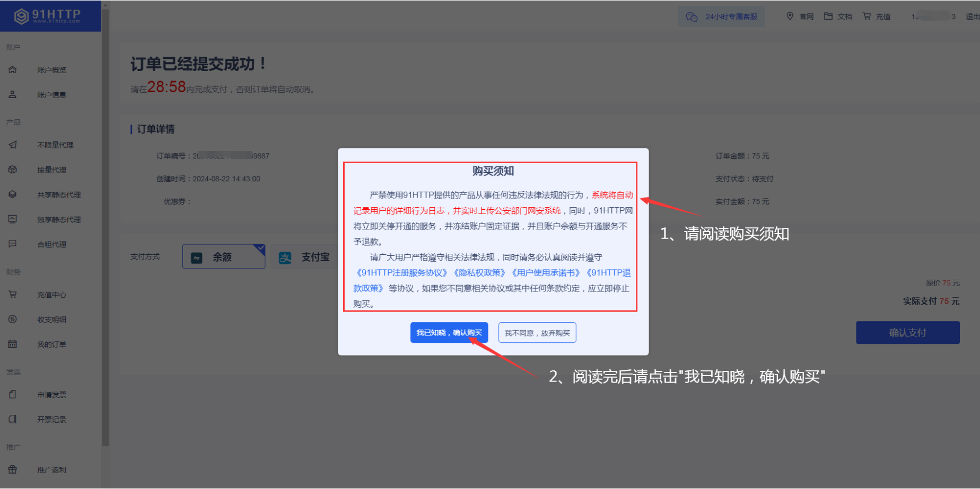Go to 按量代理 menu item

tap(51, 170)
